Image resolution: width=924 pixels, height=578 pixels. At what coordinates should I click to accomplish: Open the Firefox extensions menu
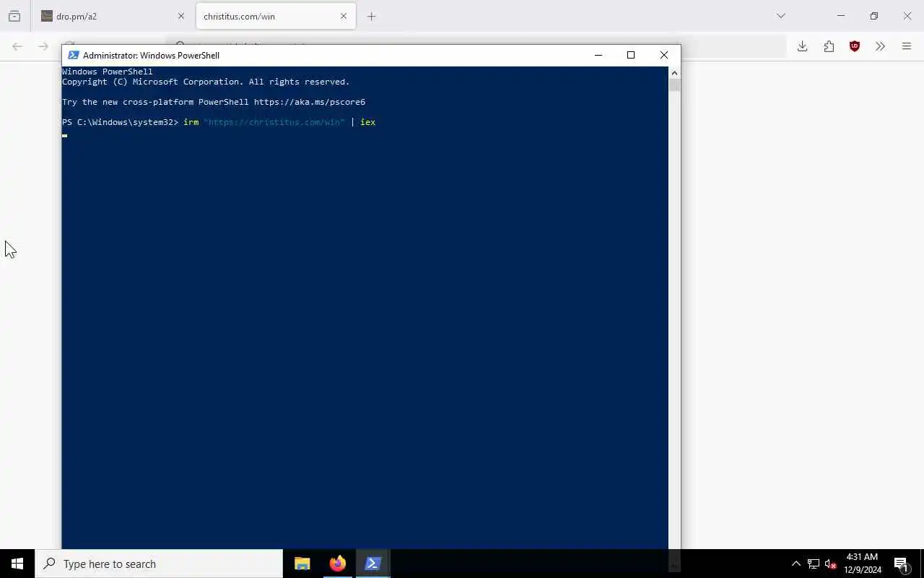[x=829, y=46]
